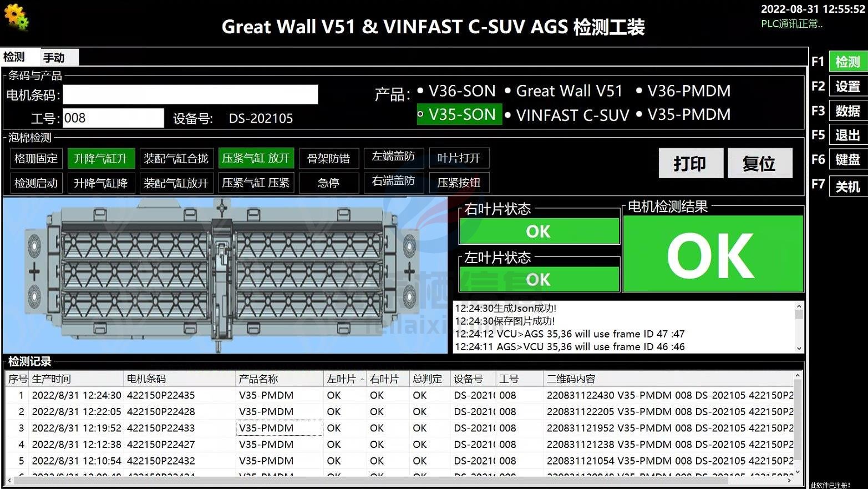This screenshot has width=868, height=489.
Task: Click the 压紧按钮 indicator
Action: pos(459,183)
